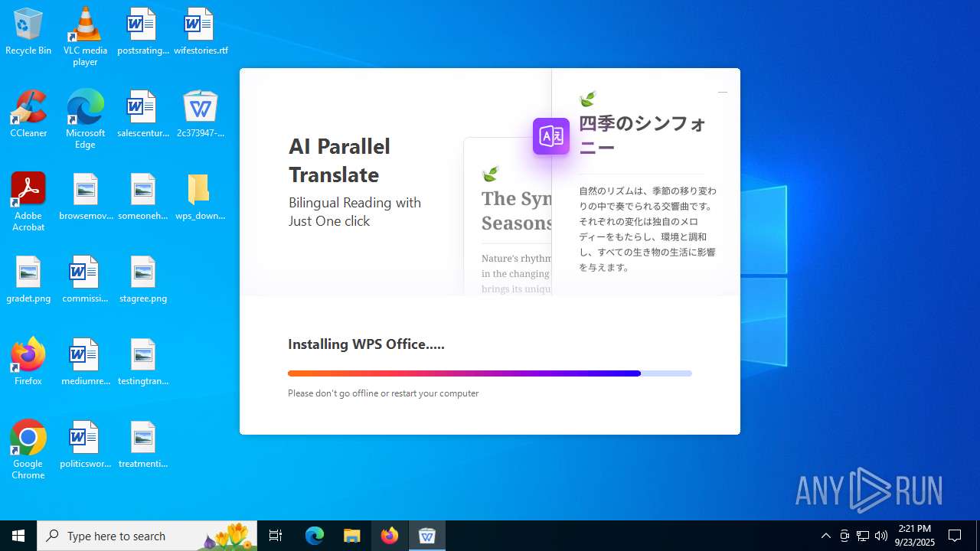Click the Installing WPS Office text

[x=366, y=344]
